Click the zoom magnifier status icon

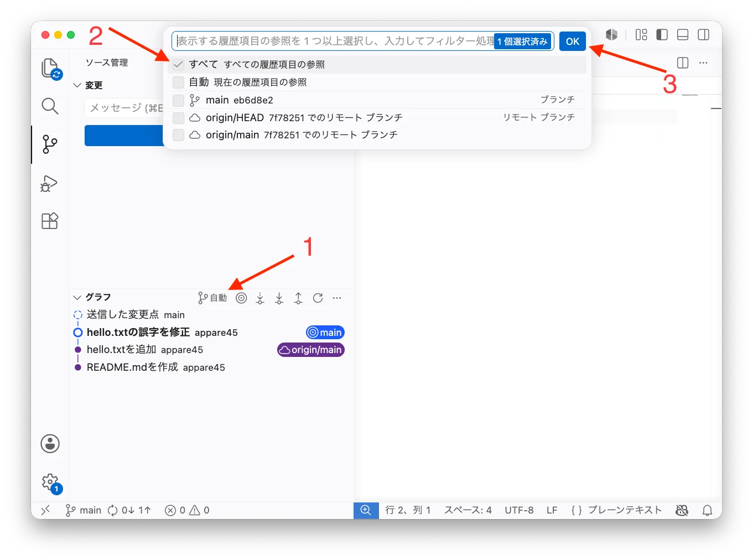point(366,510)
